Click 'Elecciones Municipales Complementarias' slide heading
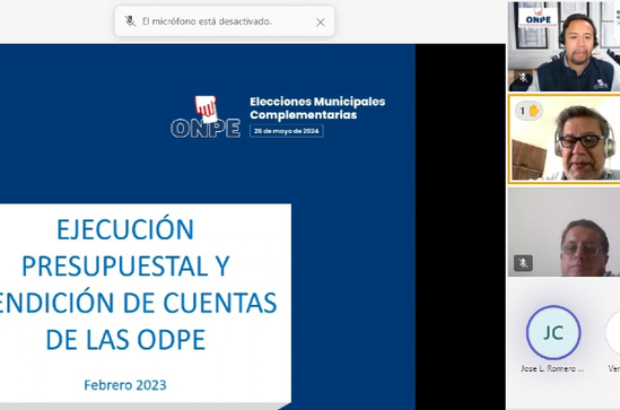 click(317, 108)
